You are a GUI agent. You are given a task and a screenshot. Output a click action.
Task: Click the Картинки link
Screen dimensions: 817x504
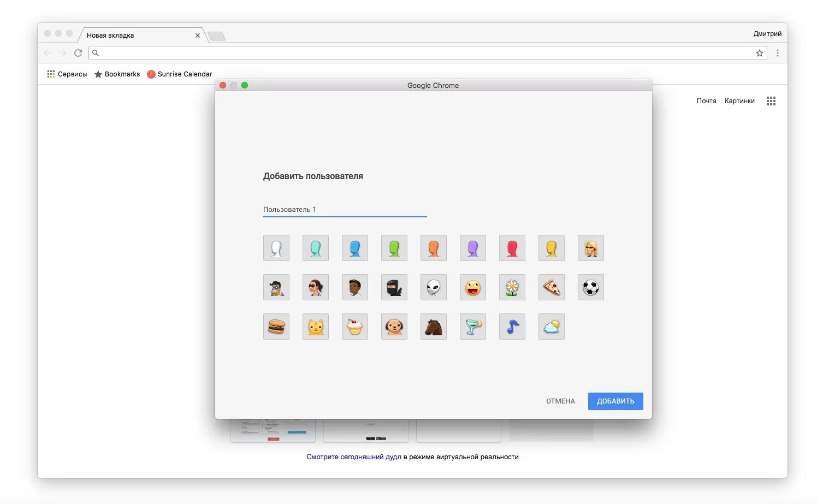point(739,100)
